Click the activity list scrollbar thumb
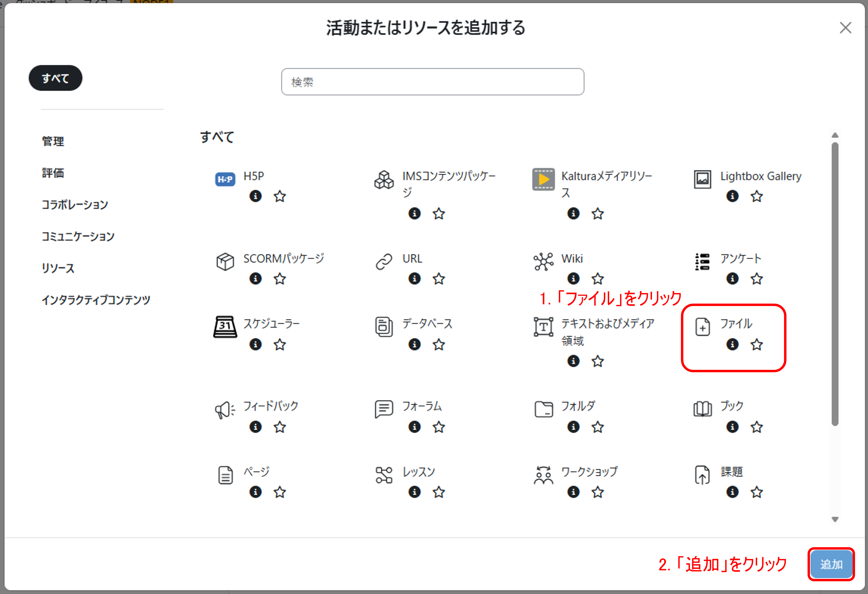The width and height of the screenshot is (868, 594). pyautogui.click(x=835, y=284)
